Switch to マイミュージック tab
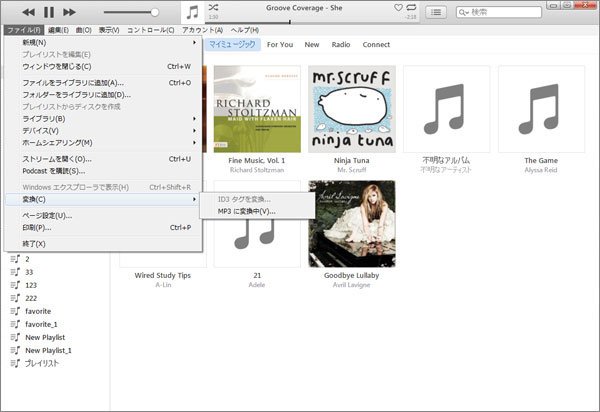 point(233,44)
